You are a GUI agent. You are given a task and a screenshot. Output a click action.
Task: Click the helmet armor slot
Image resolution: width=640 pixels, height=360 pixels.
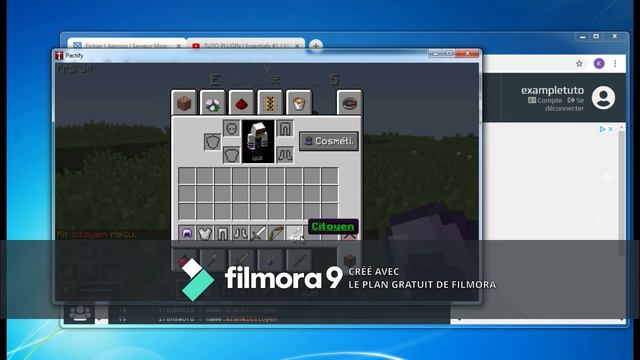point(231,128)
